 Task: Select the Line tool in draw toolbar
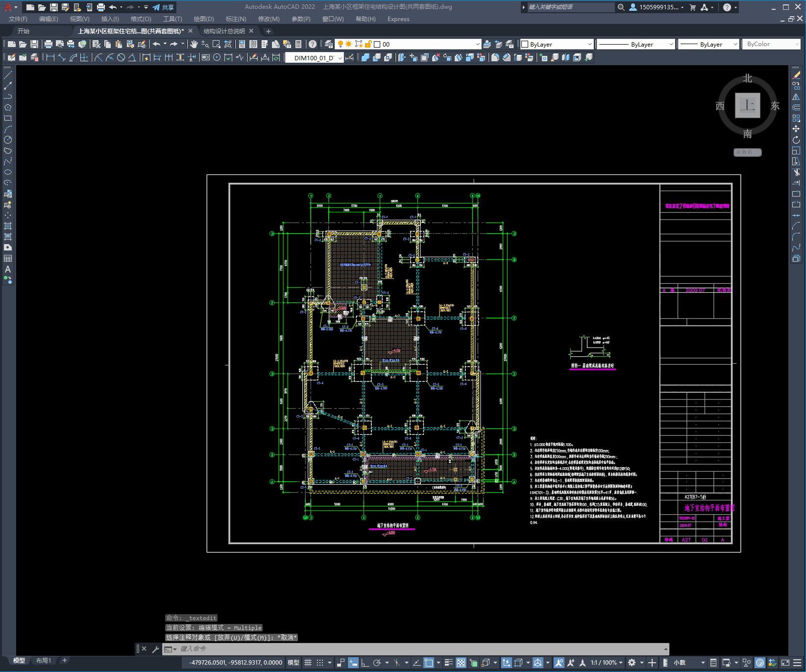8,75
